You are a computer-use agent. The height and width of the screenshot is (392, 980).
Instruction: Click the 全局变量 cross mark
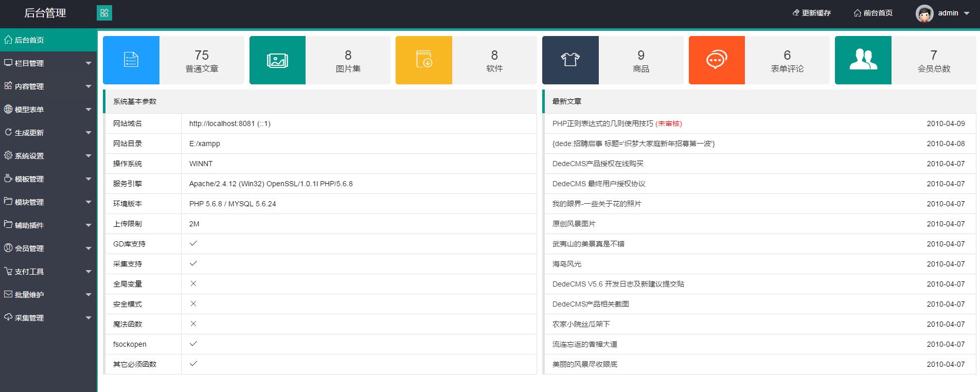(x=193, y=283)
